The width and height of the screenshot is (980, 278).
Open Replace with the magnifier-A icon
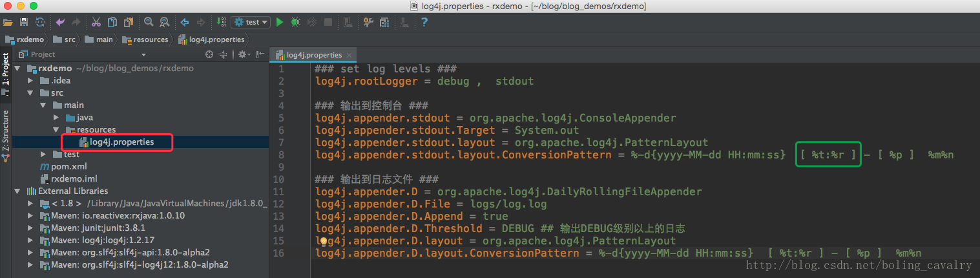pos(164,22)
